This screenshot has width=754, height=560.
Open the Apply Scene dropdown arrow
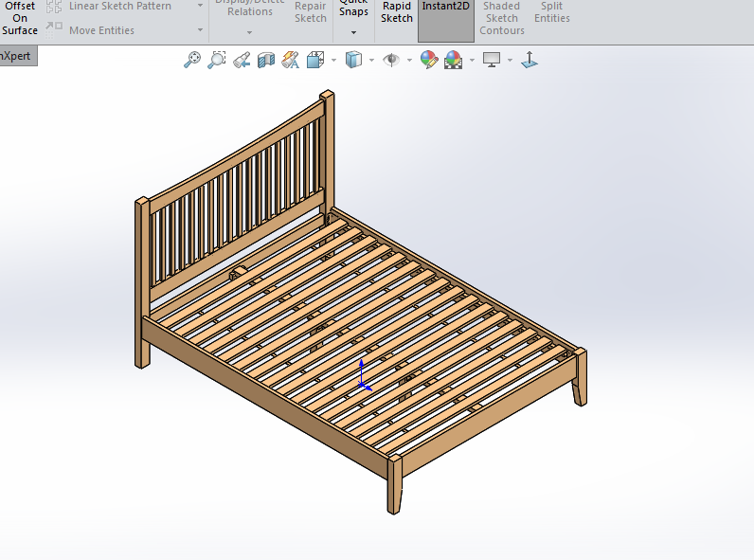[x=472, y=60]
